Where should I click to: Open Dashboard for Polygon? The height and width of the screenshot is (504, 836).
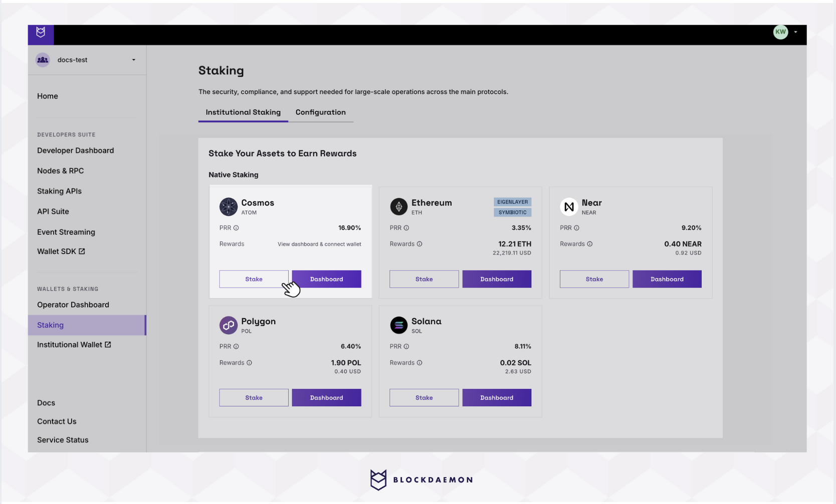click(327, 398)
